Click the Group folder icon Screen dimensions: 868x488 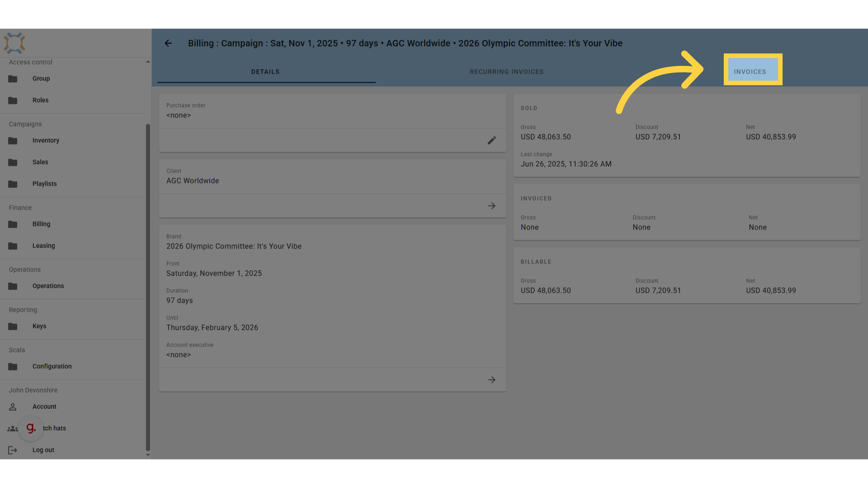pyautogui.click(x=13, y=79)
